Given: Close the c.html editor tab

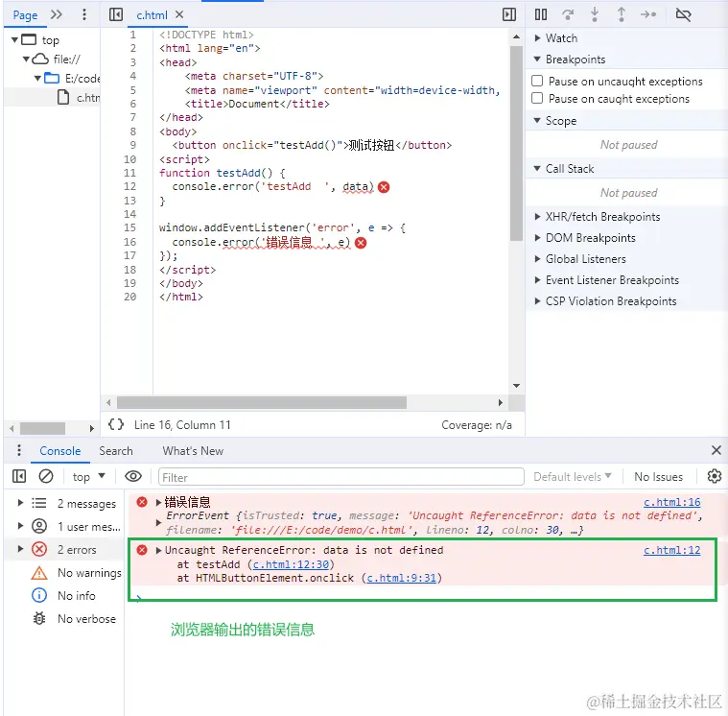Looking at the screenshot, I should pyautogui.click(x=179, y=14).
